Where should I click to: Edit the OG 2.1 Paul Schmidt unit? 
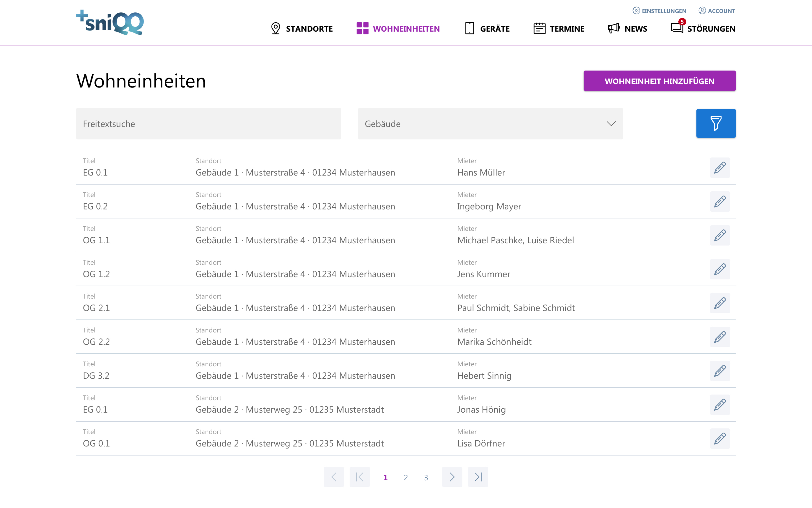720,303
